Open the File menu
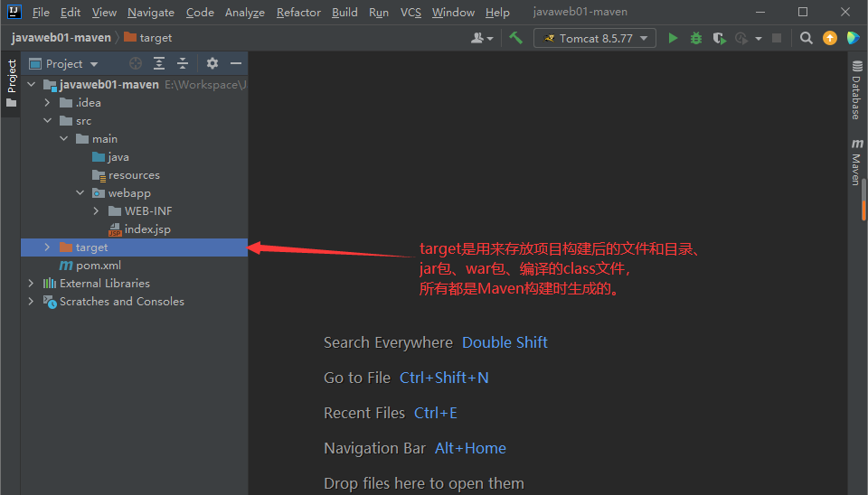Screen dimensions: 868x495 (x=41, y=12)
